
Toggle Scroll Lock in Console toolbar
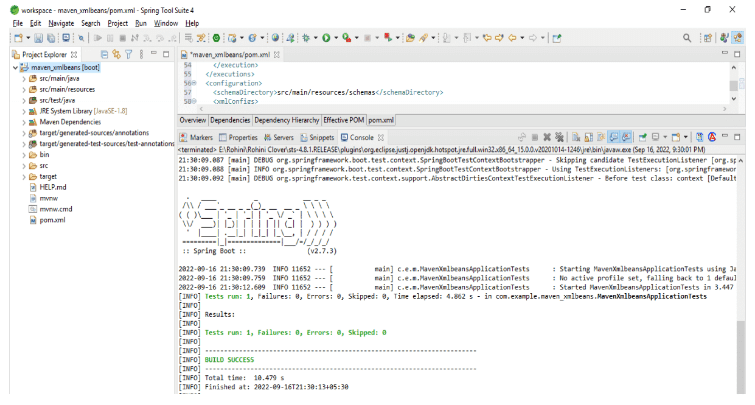pos(588,137)
